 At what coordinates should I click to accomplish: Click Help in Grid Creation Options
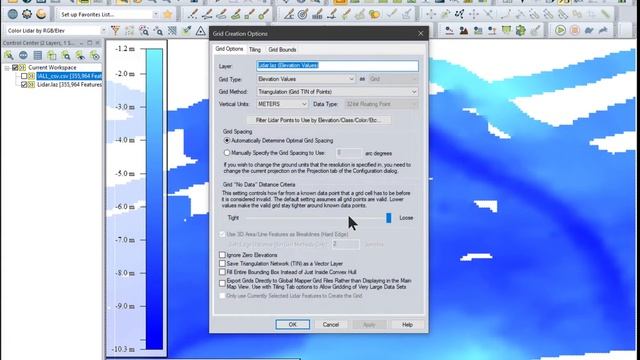[x=407, y=324]
